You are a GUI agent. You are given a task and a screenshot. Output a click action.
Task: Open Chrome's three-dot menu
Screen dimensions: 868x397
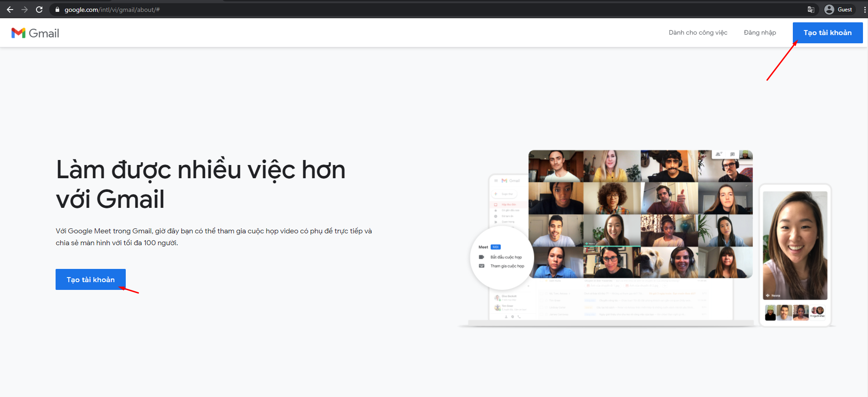[864, 10]
